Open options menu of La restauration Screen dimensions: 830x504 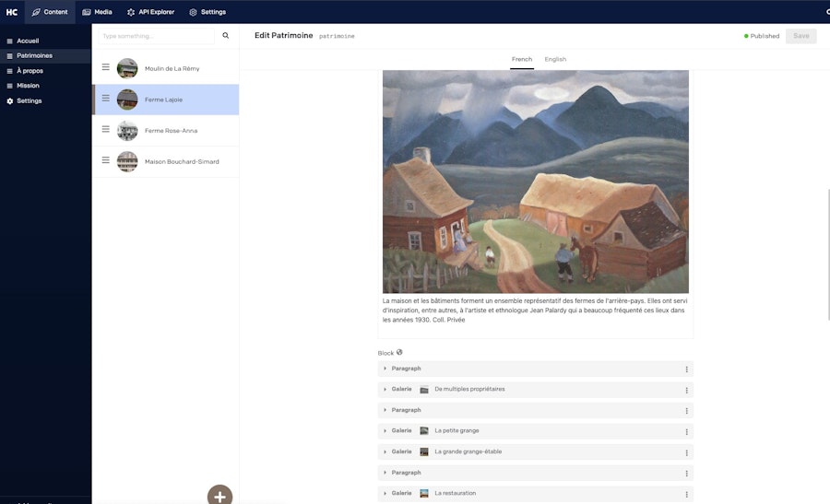(x=686, y=495)
